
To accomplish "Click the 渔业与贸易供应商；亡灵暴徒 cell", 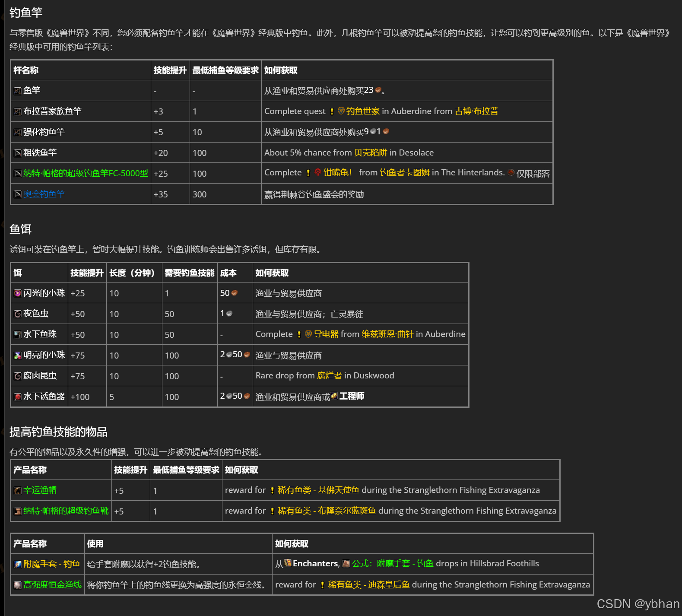I will point(361,314).
